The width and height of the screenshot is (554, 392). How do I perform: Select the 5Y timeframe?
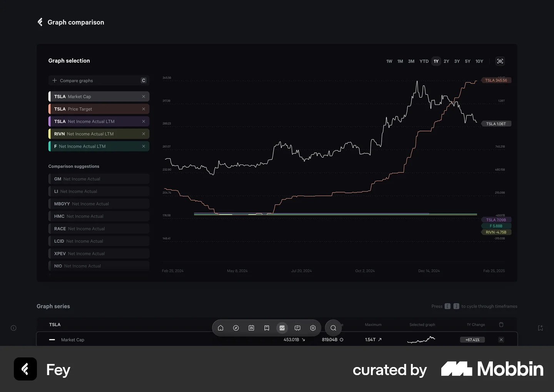467,61
